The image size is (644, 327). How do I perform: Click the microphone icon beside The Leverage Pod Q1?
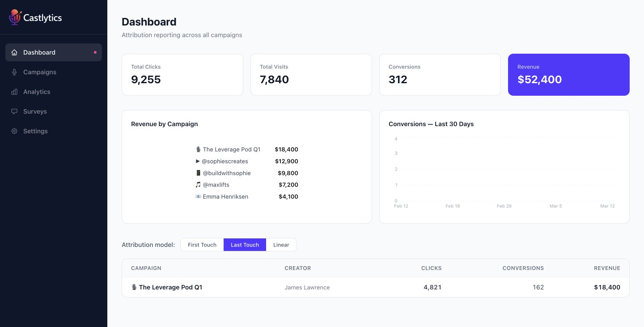tap(198, 149)
